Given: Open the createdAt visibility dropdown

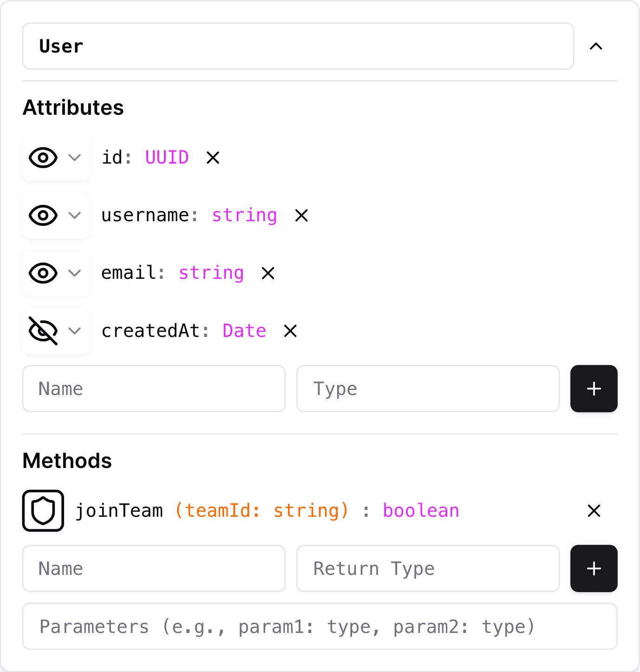Looking at the screenshot, I should click(74, 331).
